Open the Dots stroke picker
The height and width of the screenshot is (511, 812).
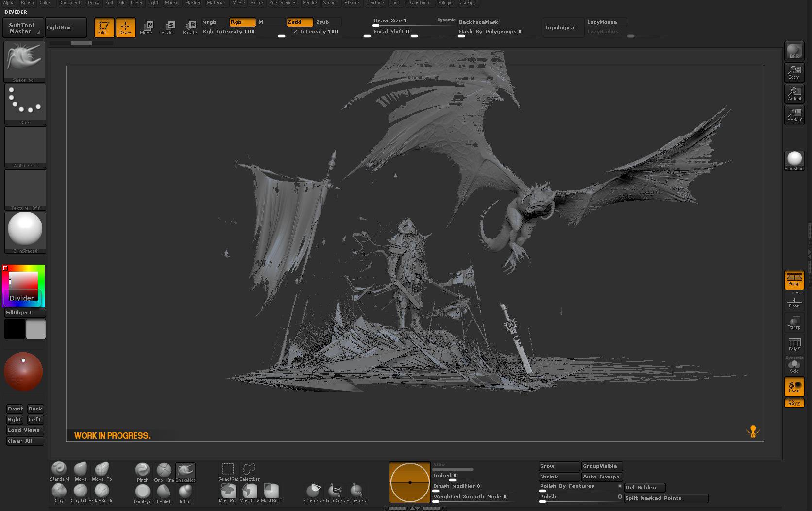pyautogui.click(x=25, y=104)
